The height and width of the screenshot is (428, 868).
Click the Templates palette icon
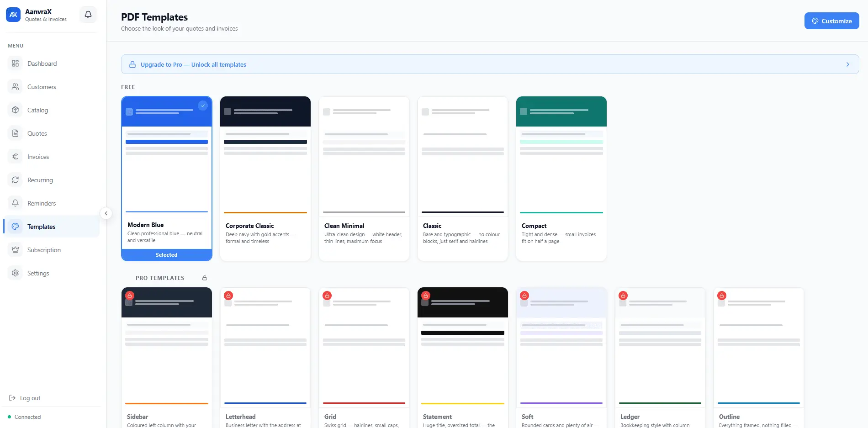[15, 227]
